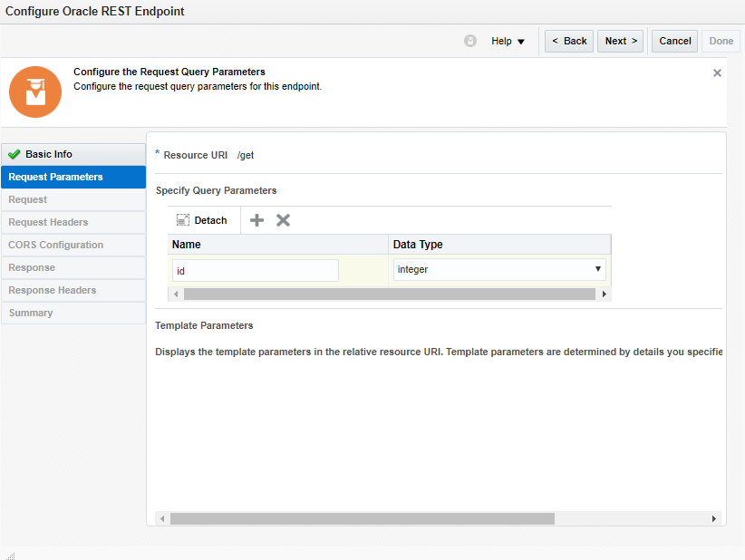Jump to the Summary step
Screen dimensions: 745x560
pyautogui.click(x=73, y=313)
